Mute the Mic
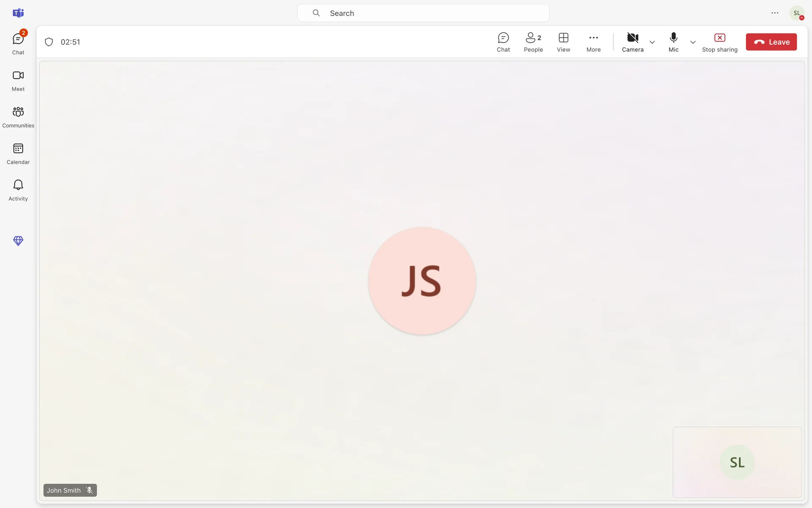This screenshot has height=508, width=812. [x=673, y=42]
